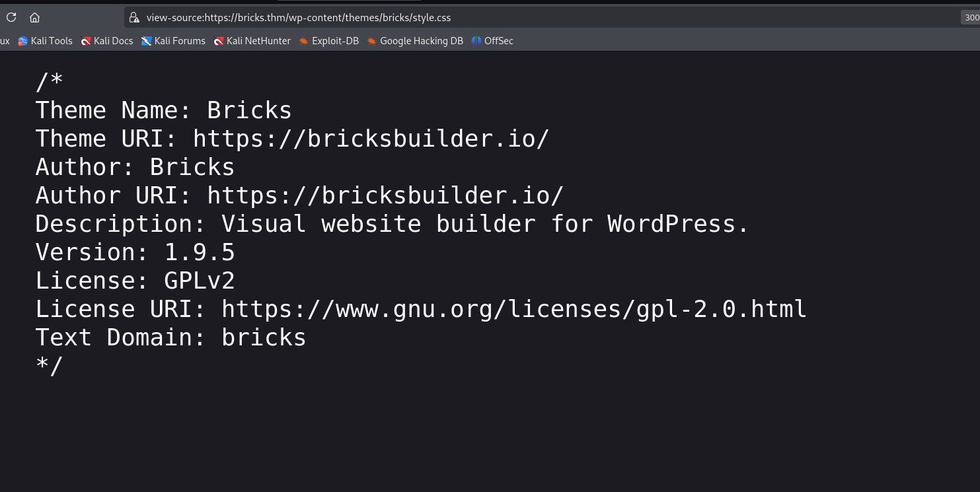Click the Exploit-DB bookmark icon
980x492 pixels.
click(304, 41)
